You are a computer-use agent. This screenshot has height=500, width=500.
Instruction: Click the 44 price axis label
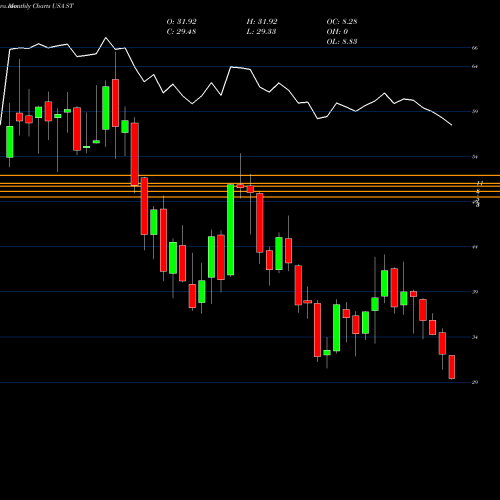tap(475, 247)
